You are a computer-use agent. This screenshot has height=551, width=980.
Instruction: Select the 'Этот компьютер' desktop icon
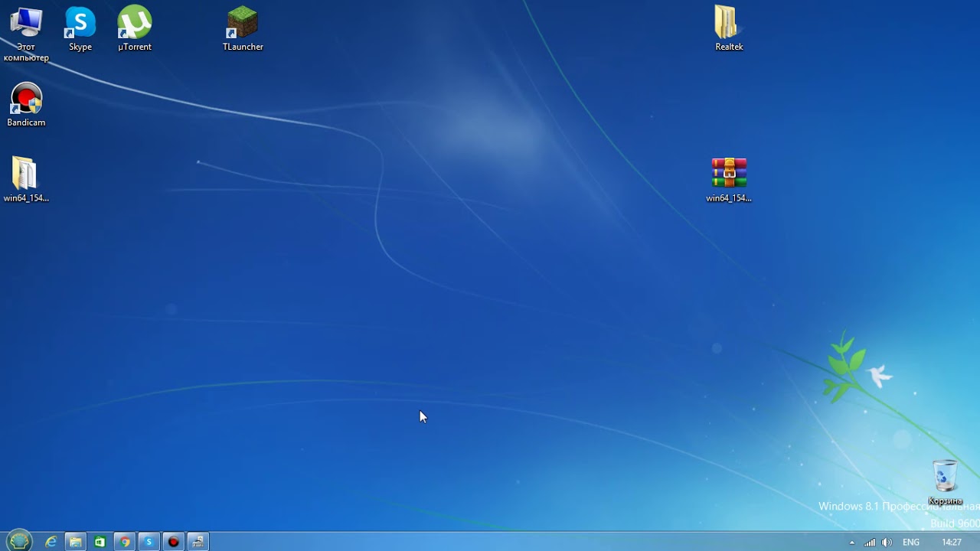(26, 34)
